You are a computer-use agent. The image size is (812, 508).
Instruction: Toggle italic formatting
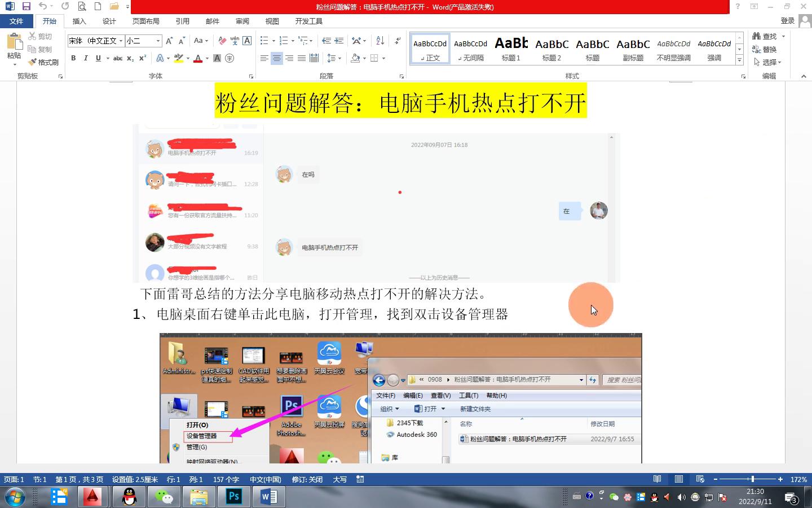86,58
